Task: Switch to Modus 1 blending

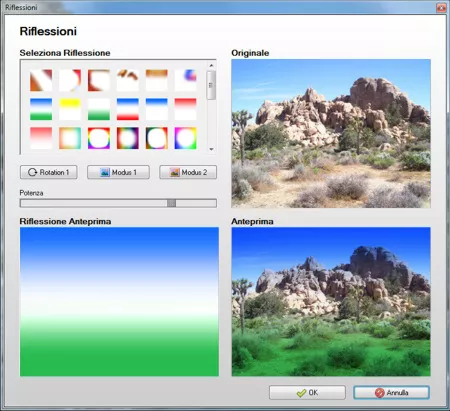Action: (x=118, y=172)
